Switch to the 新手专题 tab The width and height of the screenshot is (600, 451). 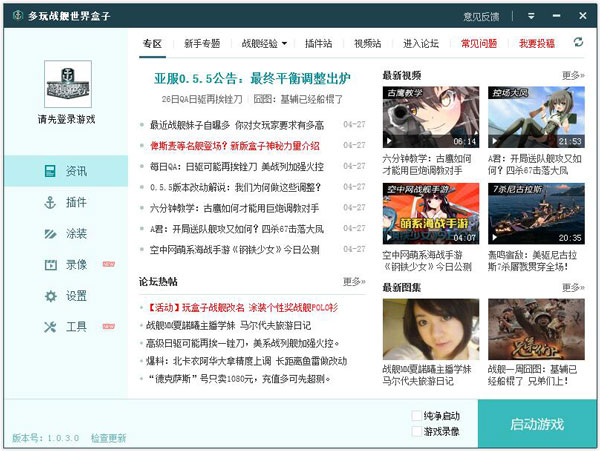coord(202,43)
